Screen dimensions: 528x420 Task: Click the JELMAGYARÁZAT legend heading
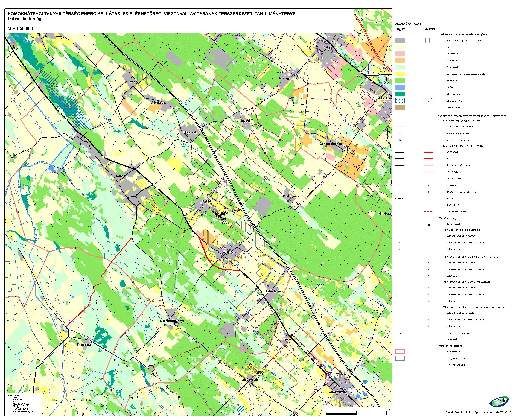[408, 24]
